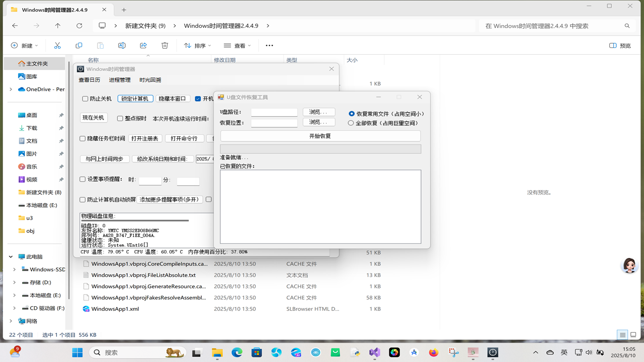Expand 此电脑 in the sidebar
Screen dimensions: 644x362
11,256
